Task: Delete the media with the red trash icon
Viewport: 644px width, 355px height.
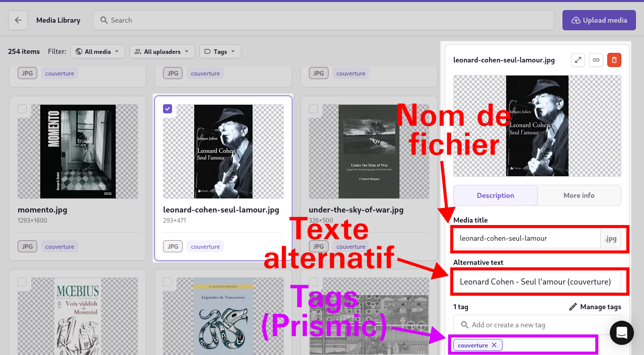Action: 614,60
